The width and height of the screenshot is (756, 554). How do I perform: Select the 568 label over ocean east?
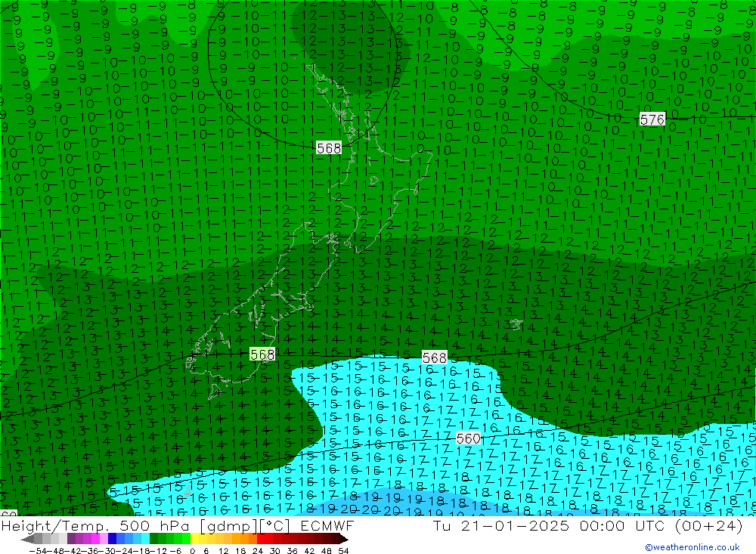[x=435, y=357]
